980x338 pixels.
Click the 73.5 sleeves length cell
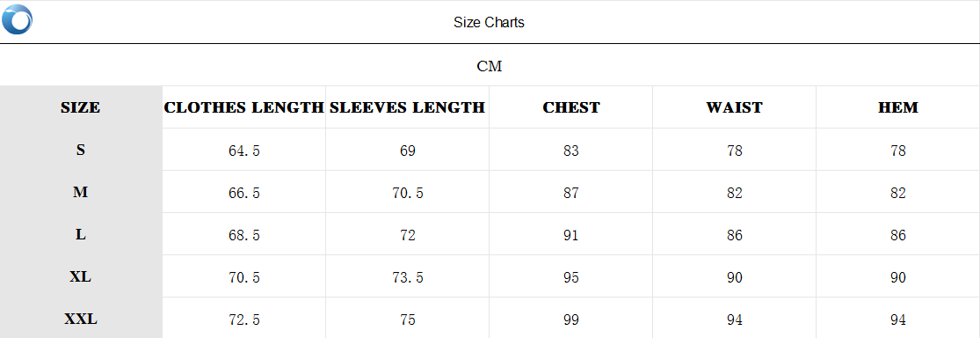[408, 277]
